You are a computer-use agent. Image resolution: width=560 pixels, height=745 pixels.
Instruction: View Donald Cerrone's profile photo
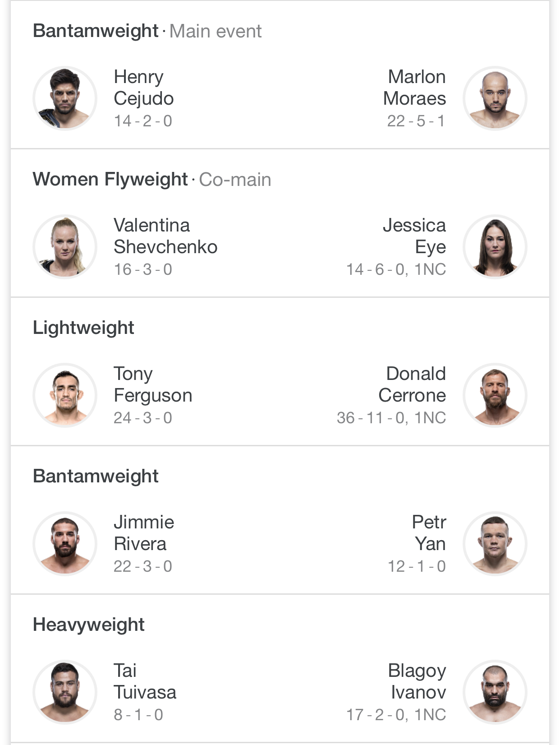coord(495,395)
